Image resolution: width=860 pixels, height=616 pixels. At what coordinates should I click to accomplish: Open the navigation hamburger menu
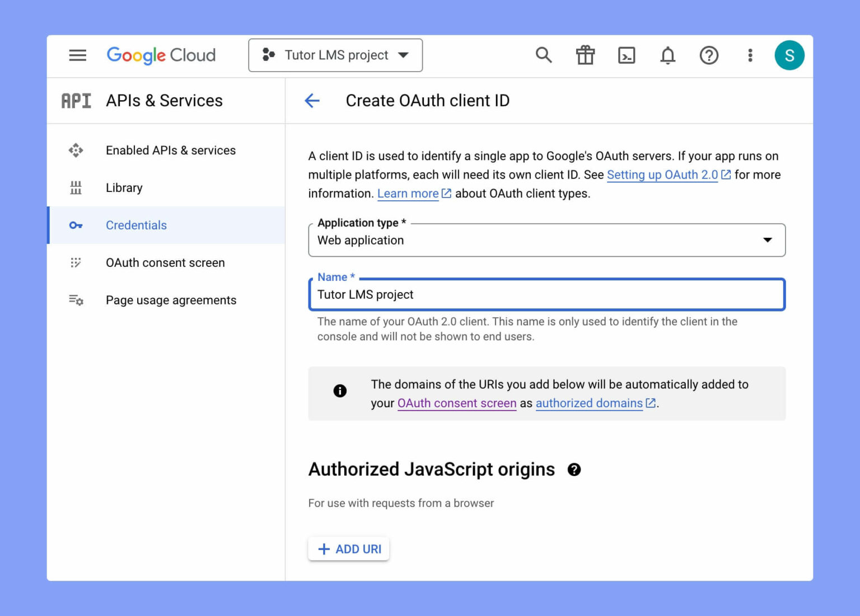point(77,55)
